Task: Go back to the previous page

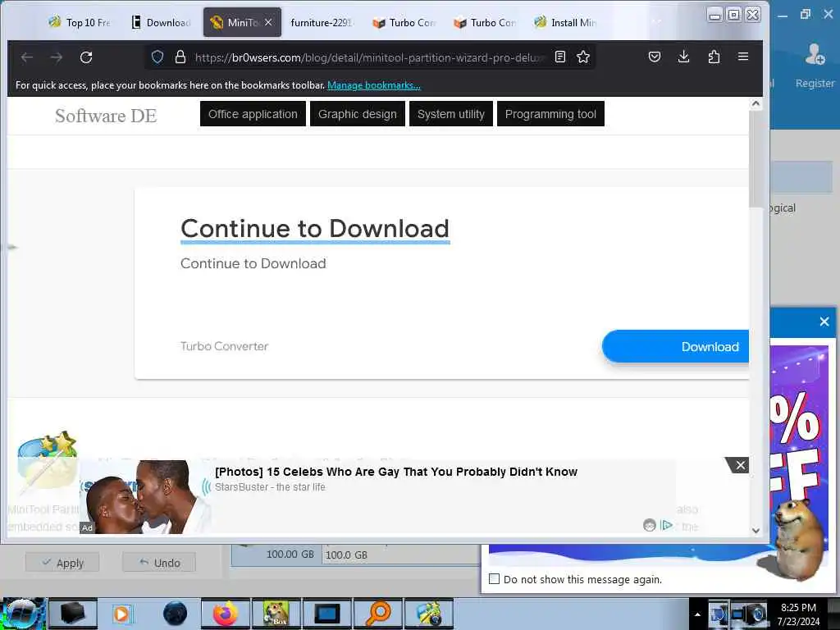Action: pyautogui.click(x=27, y=57)
